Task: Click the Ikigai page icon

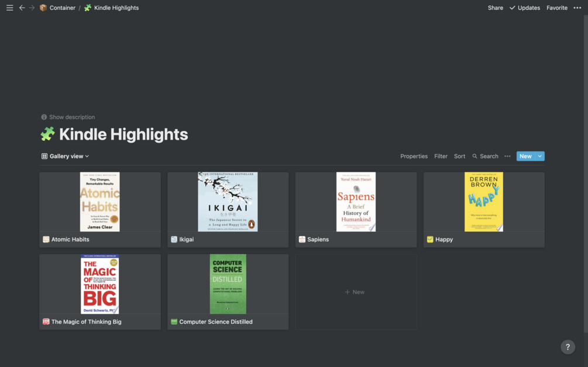Action: pos(174,239)
